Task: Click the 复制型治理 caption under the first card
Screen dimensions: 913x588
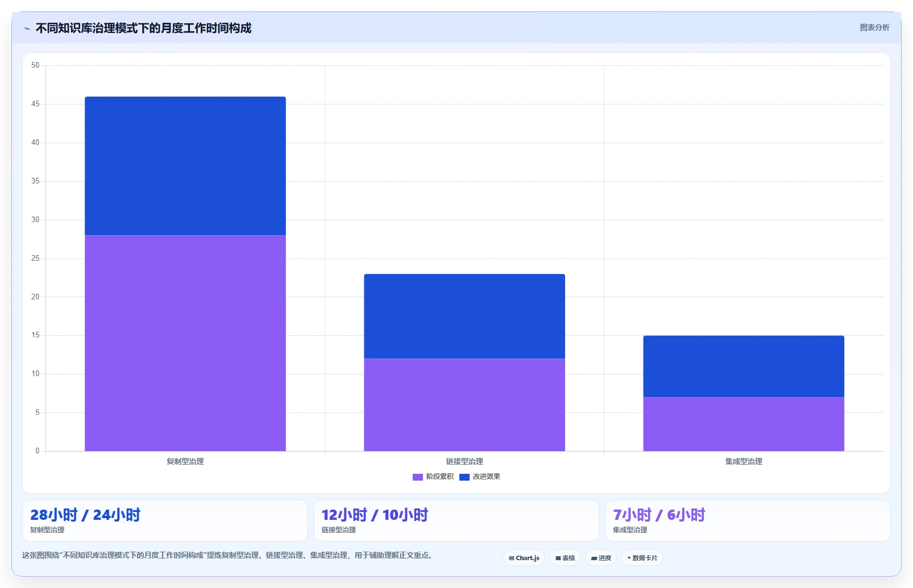Action: [x=47, y=529]
